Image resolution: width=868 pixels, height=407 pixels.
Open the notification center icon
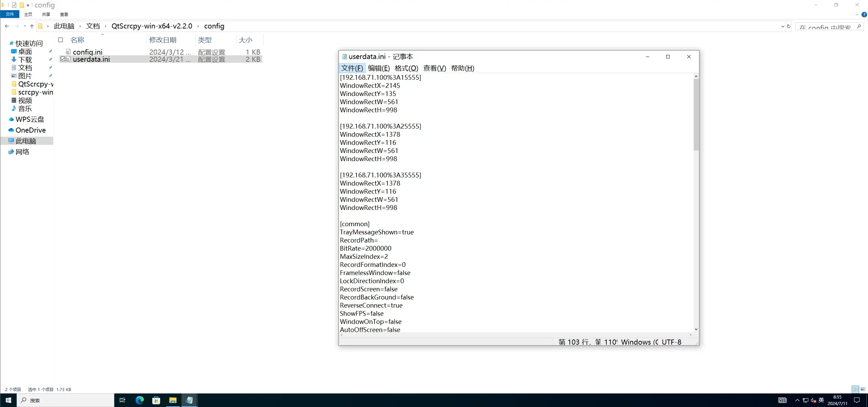click(x=857, y=400)
